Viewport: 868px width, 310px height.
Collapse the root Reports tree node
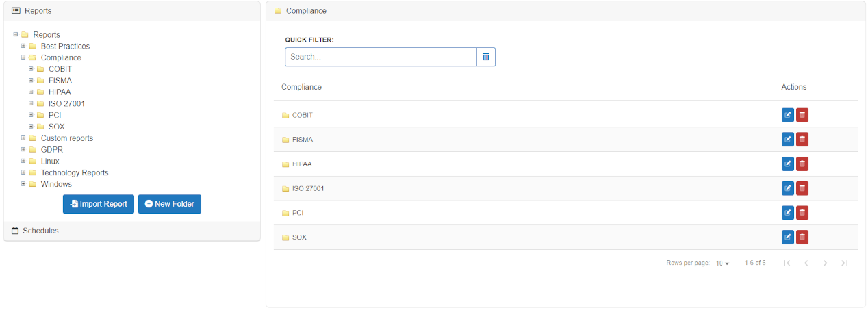click(16, 34)
